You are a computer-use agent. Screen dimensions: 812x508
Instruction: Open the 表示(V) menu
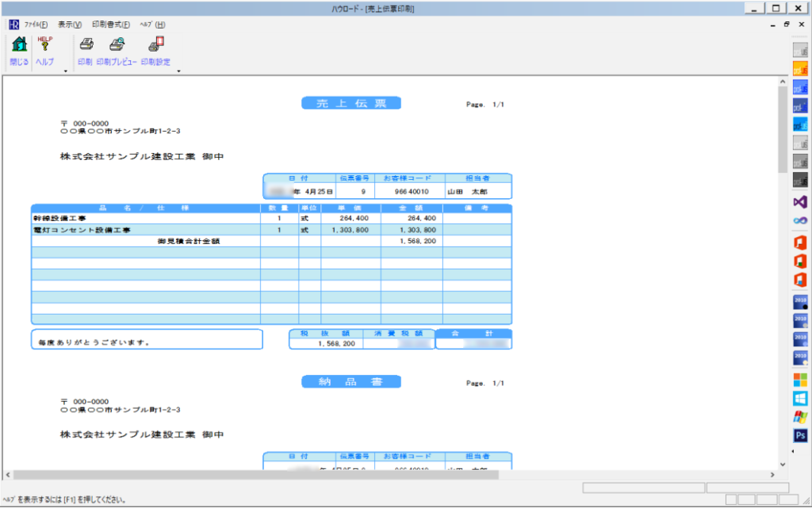pos(70,25)
